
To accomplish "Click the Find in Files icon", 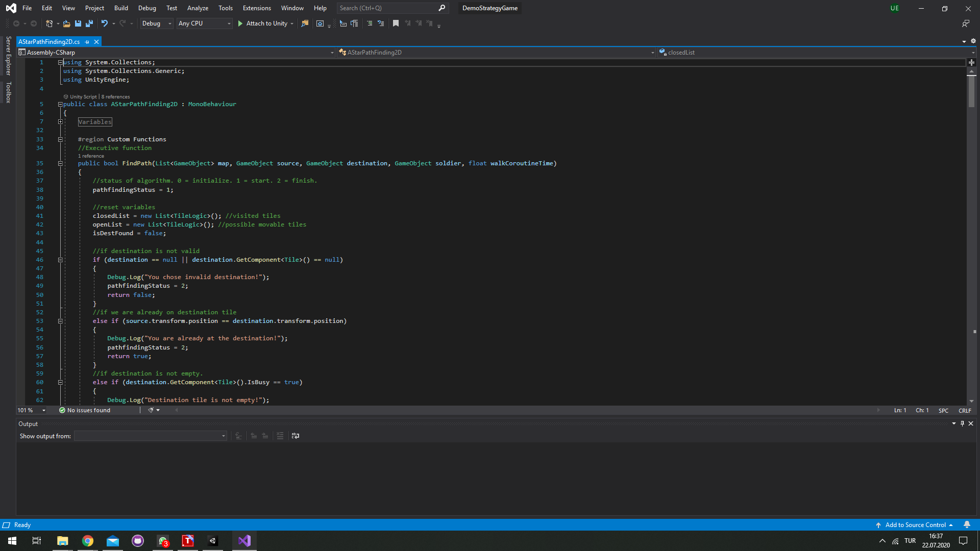I will [x=305, y=23].
